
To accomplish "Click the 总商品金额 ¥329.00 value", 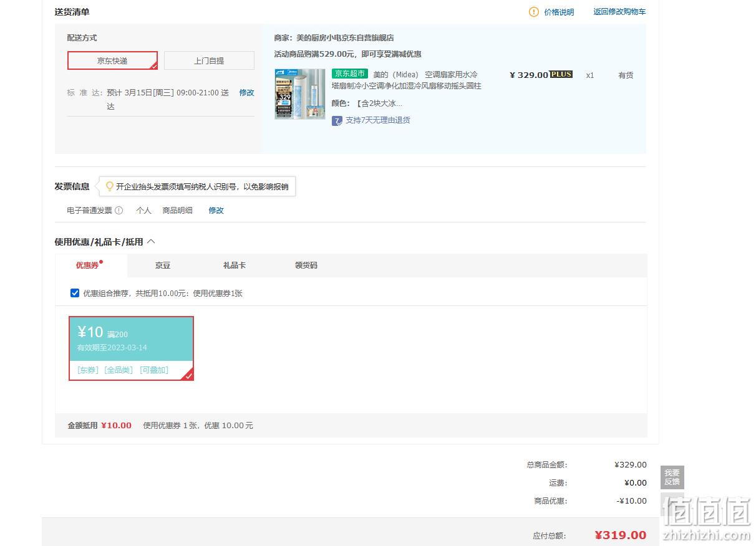I will (631, 465).
